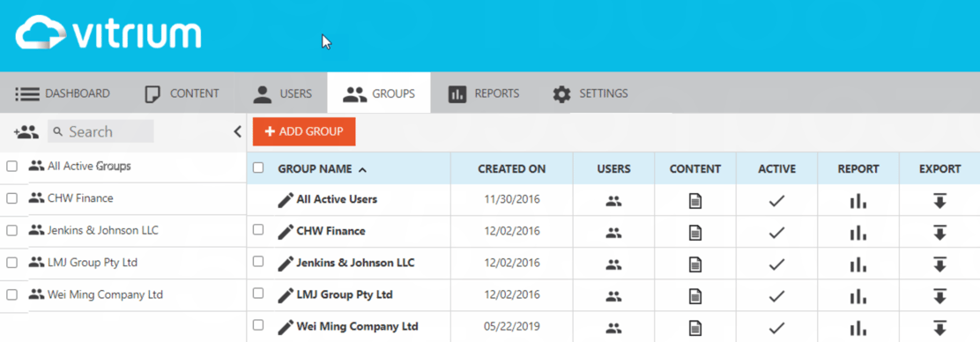This screenshot has width=980, height=342.
Task: View report chart icon for Jenkins & Johnson LLC
Action: 858,264
